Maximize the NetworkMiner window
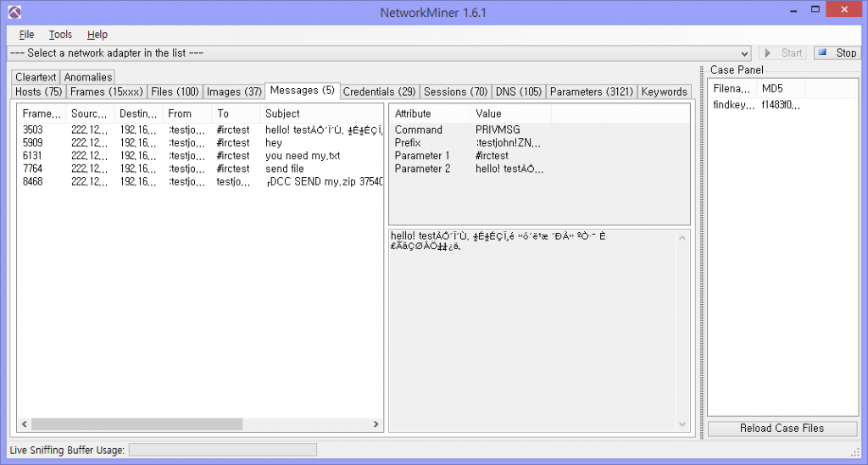Screen dimensions: 868x465 click(x=815, y=10)
